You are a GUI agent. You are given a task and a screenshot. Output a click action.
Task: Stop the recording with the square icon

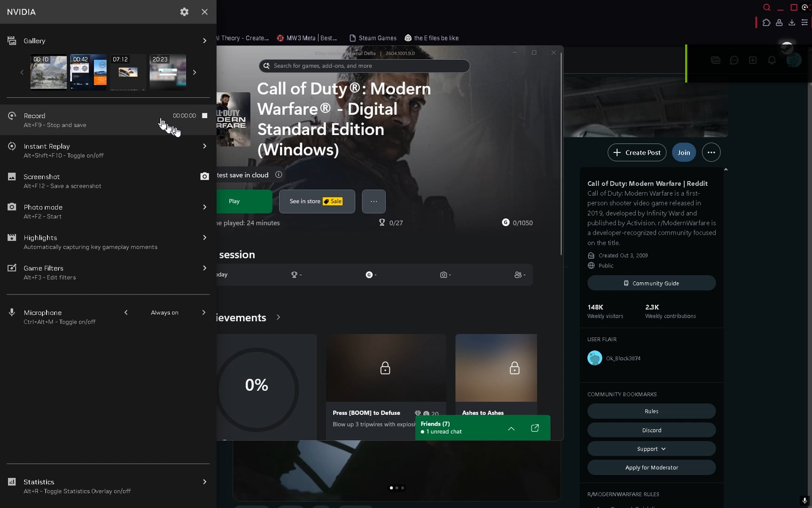204,116
